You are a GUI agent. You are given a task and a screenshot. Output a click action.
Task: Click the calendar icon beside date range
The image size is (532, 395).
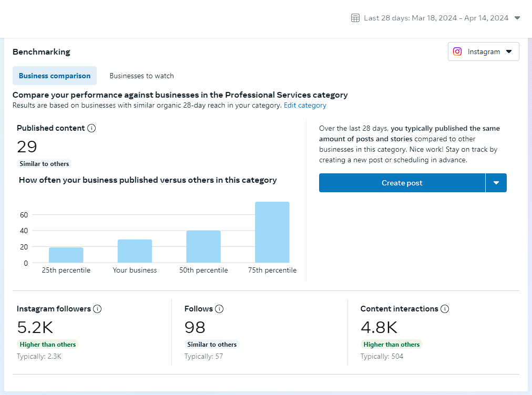click(x=355, y=18)
